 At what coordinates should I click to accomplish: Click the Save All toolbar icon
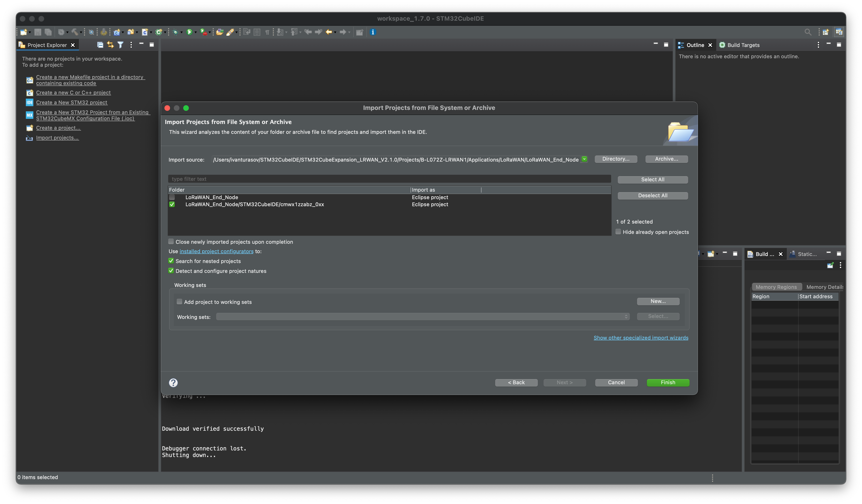pyautogui.click(x=48, y=32)
